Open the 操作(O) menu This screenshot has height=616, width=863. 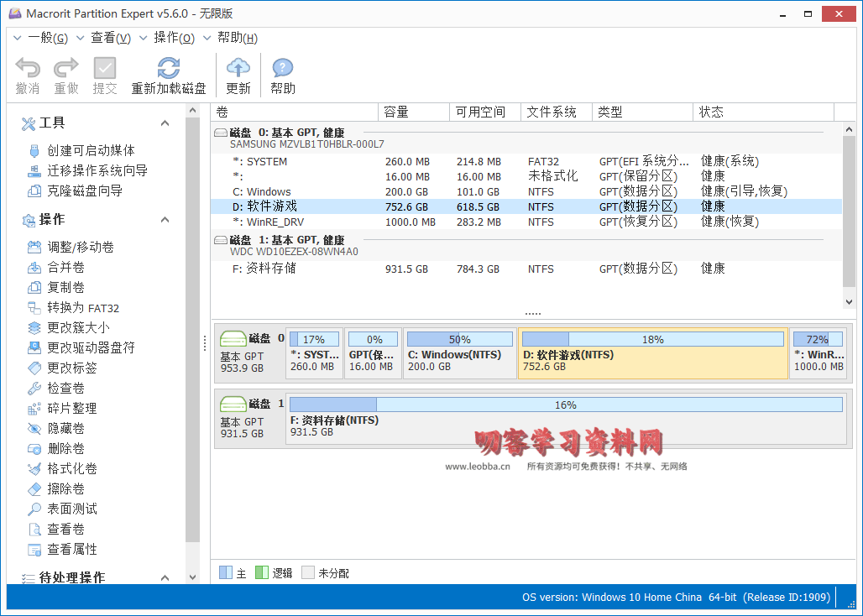pyautogui.click(x=174, y=38)
